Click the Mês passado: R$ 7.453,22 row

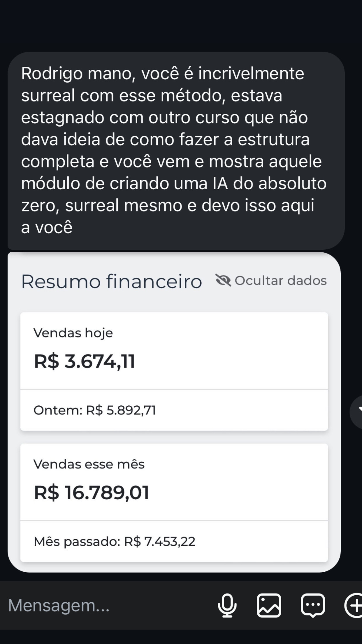(x=174, y=541)
